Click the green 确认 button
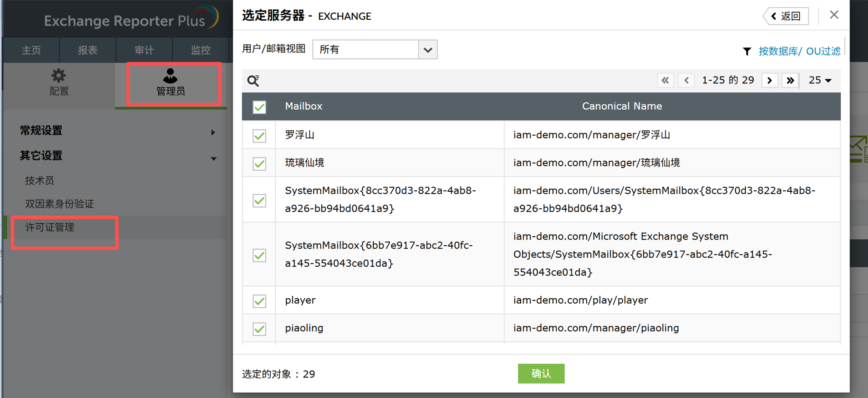Viewport: 868px width, 398px height. click(541, 374)
